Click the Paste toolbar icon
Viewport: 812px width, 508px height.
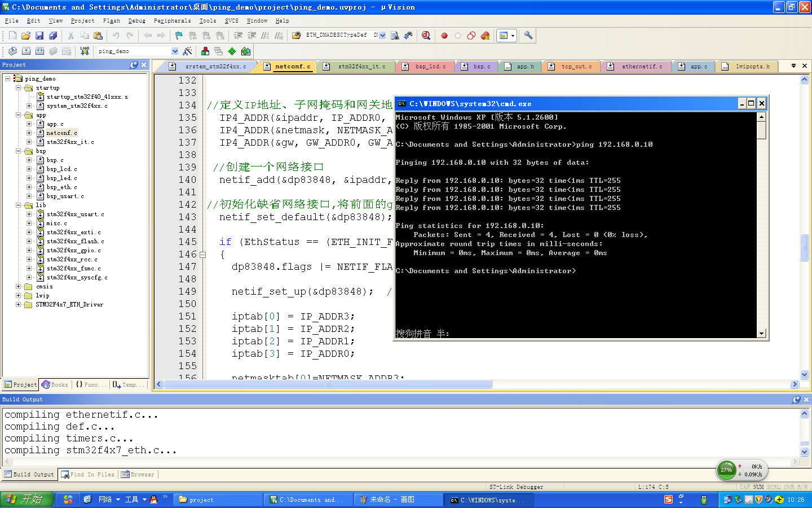click(x=98, y=36)
